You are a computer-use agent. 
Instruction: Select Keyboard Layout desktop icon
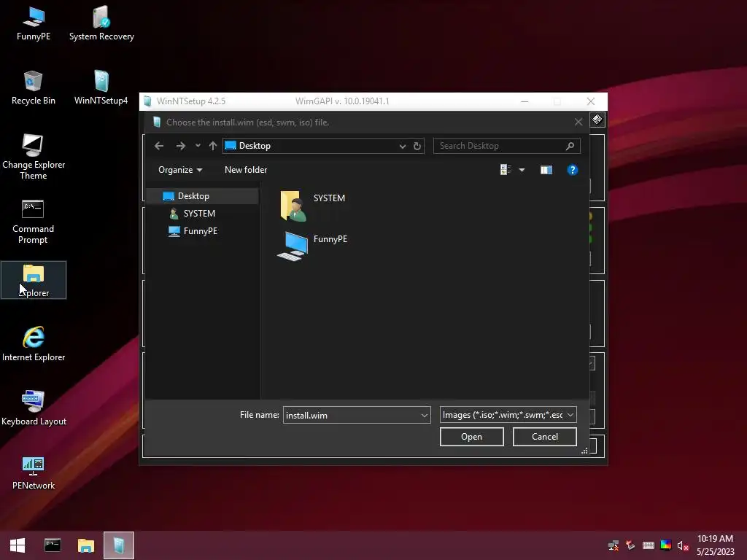coord(34,408)
